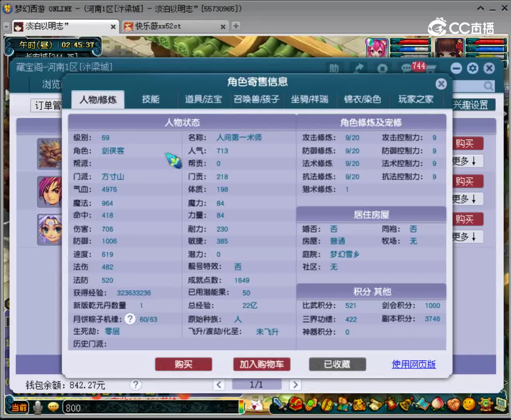Image resolution: width=511 pixels, height=420 pixels.
Task: Click the sword attack icon in bottom toolbar
Action: [279, 404]
